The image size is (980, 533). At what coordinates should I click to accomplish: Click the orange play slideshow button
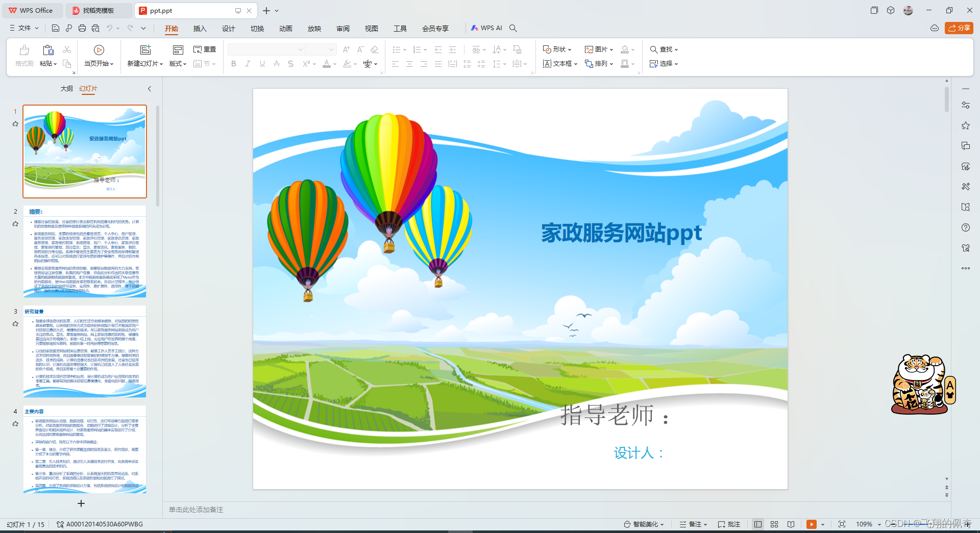811,524
